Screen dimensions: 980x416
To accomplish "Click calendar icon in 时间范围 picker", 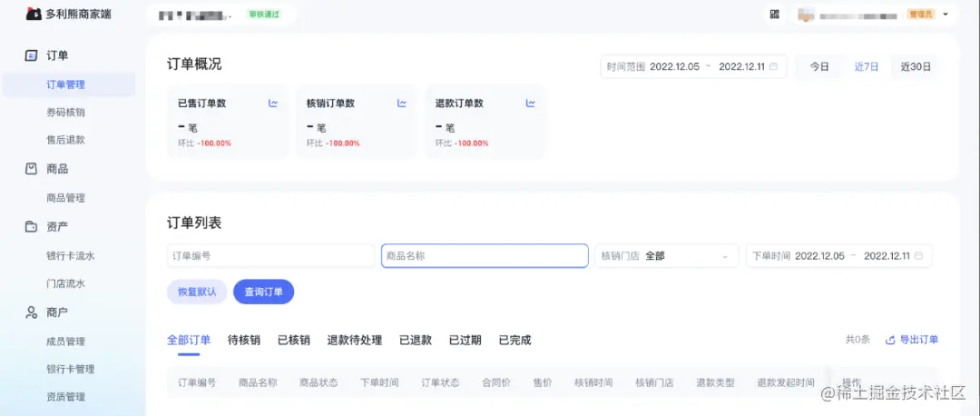I will click(x=774, y=66).
